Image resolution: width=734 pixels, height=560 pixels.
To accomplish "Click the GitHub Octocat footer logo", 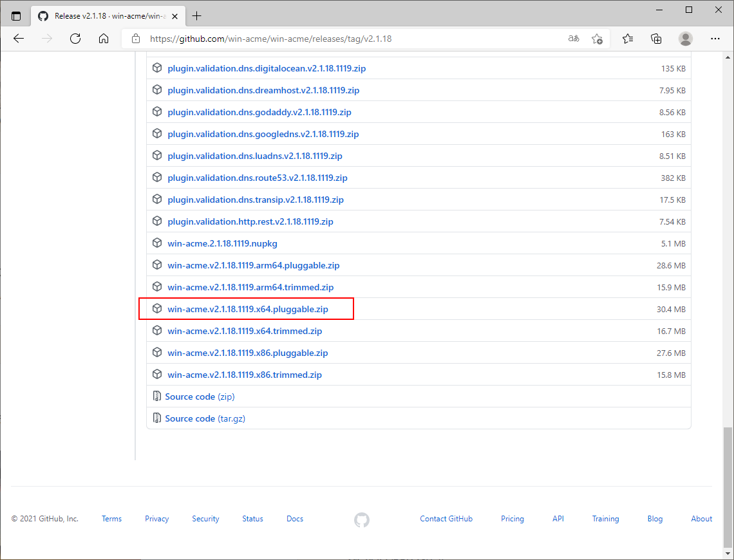I will pos(362,519).
